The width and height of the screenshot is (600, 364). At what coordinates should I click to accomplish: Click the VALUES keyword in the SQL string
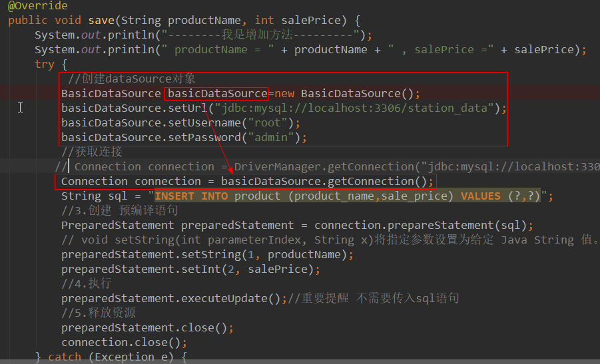pos(481,196)
